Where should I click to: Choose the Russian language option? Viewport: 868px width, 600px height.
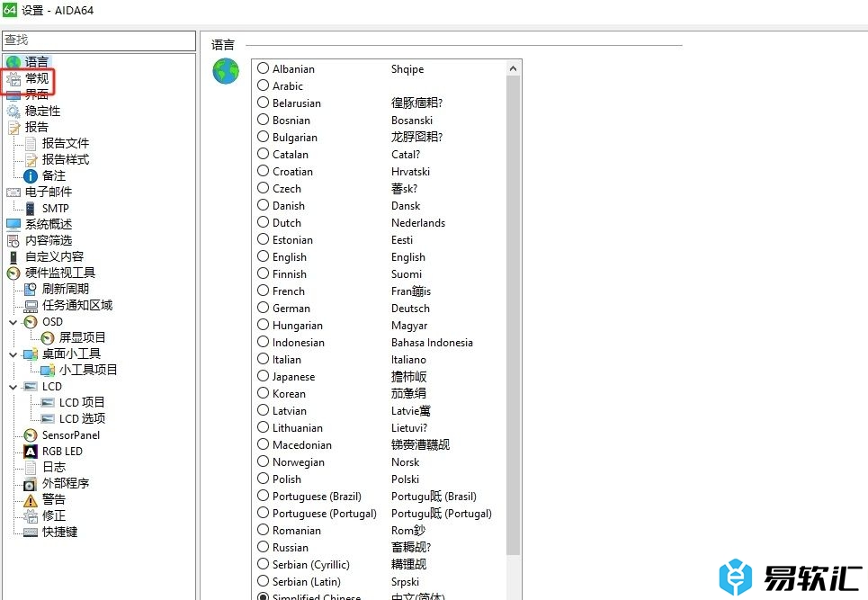263,547
